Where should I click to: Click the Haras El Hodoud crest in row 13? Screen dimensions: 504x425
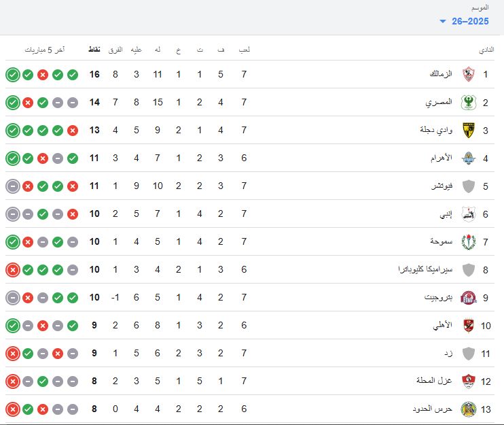(468, 409)
